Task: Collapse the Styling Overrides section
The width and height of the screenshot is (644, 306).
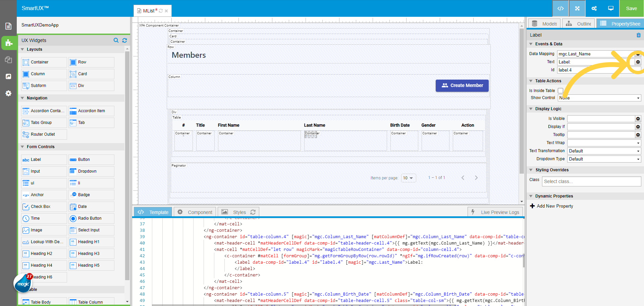Action: click(x=531, y=170)
